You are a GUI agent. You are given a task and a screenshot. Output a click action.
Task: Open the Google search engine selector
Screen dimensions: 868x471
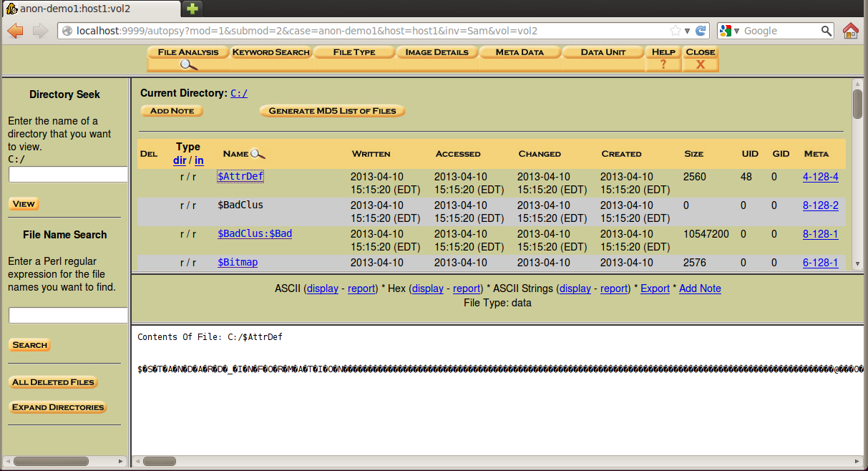coord(729,31)
